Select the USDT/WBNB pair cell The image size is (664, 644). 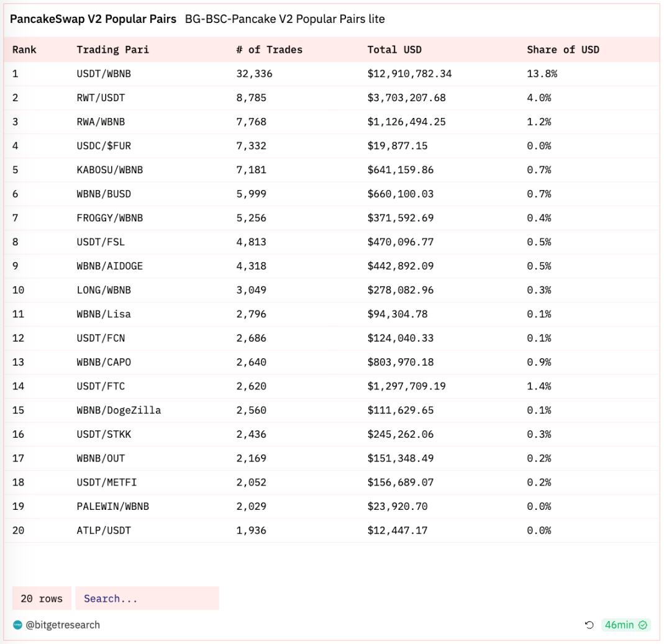(x=104, y=74)
